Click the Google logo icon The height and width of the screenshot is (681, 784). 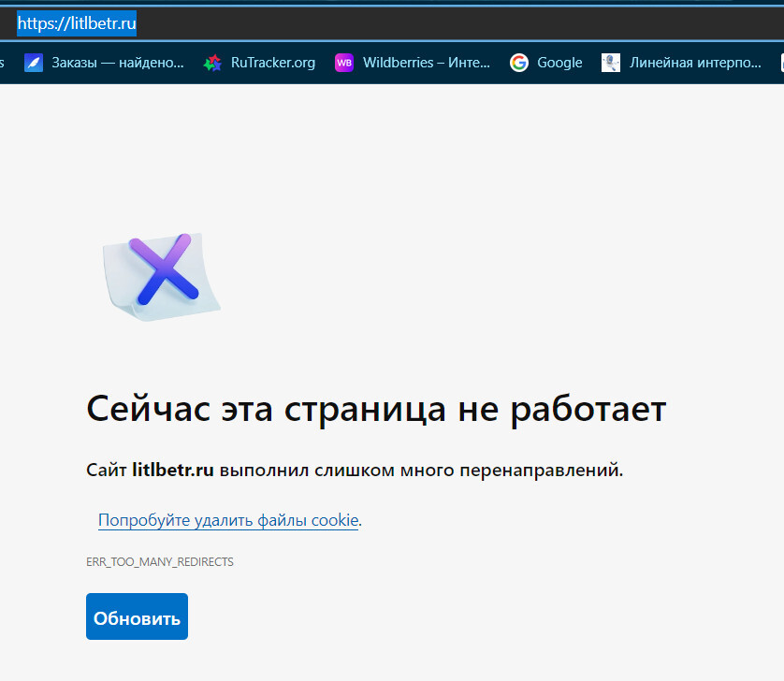click(x=519, y=63)
